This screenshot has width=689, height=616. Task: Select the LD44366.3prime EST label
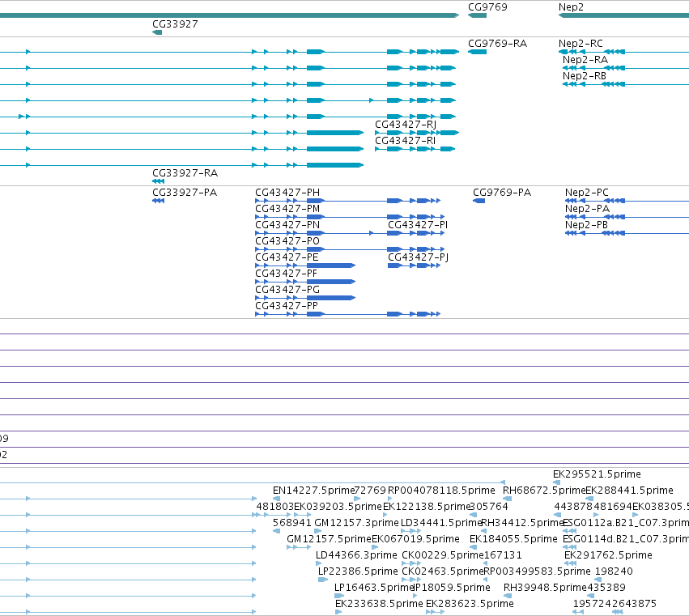click(x=356, y=555)
